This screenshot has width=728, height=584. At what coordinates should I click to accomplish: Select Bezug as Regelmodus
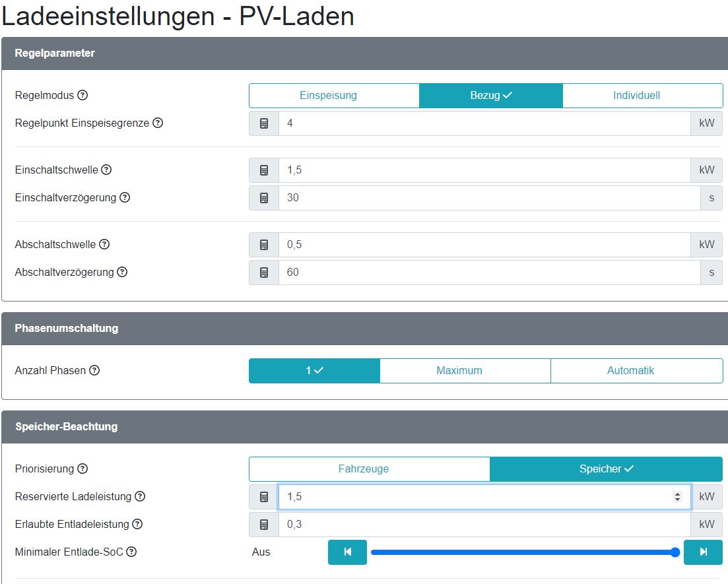491,96
